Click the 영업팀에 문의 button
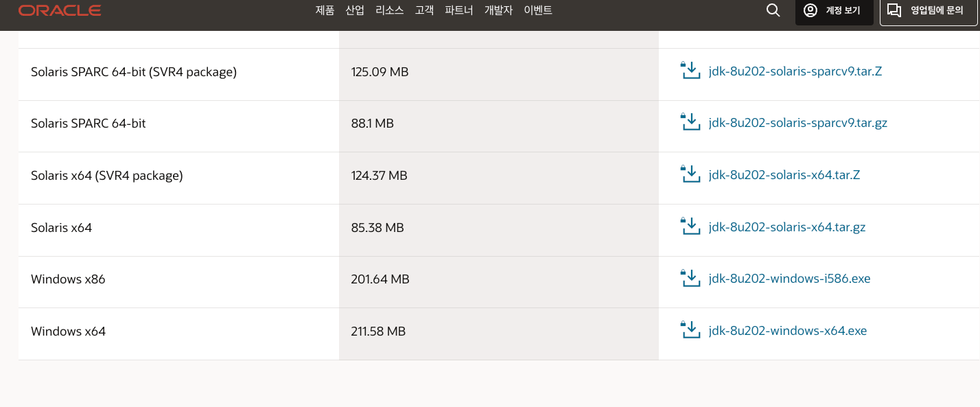Screen dimensions: 980x407 pos(929,11)
